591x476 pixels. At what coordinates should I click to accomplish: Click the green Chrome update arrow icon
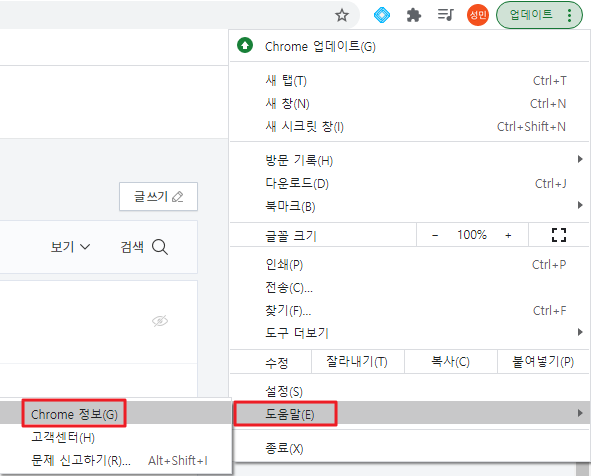pyautogui.click(x=245, y=46)
